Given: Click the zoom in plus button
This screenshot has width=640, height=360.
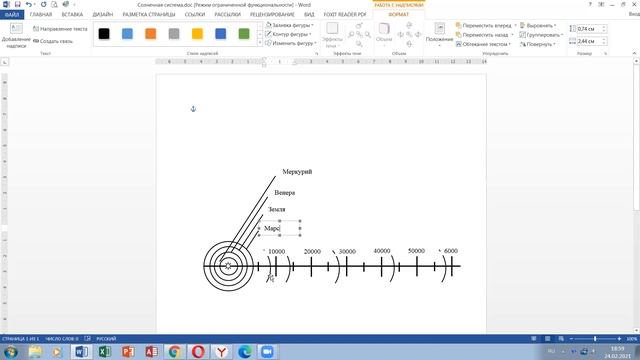Looking at the screenshot, I should click(619, 339).
